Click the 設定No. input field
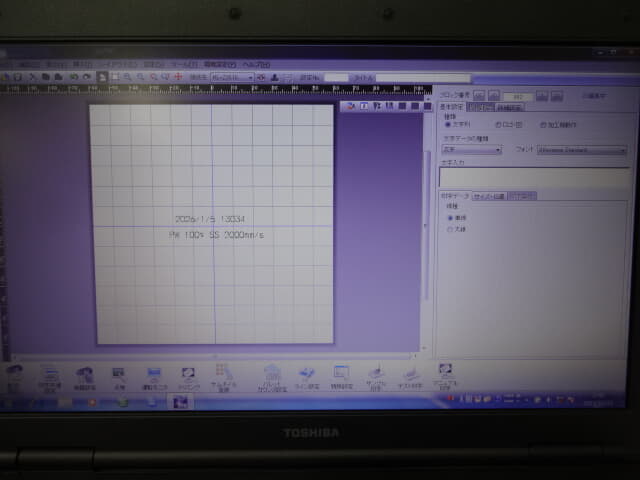 click(x=336, y=78)
